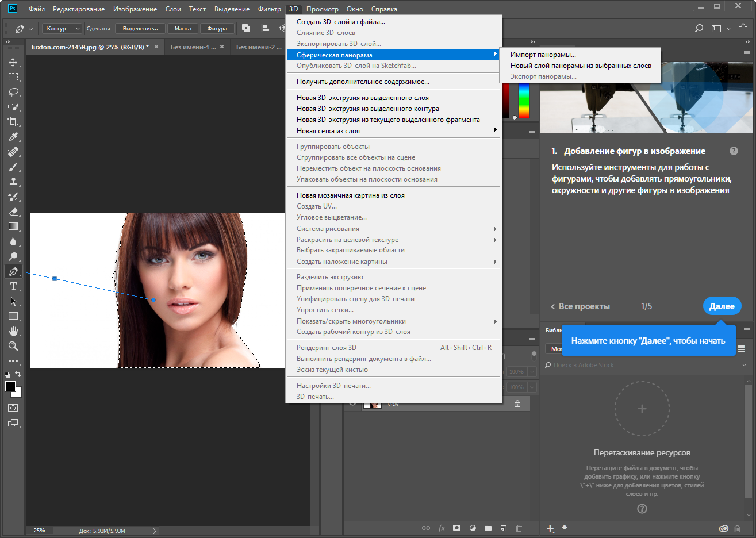Select the Move tool
This screenshot has width=756, height=538.
coord(13,62)
